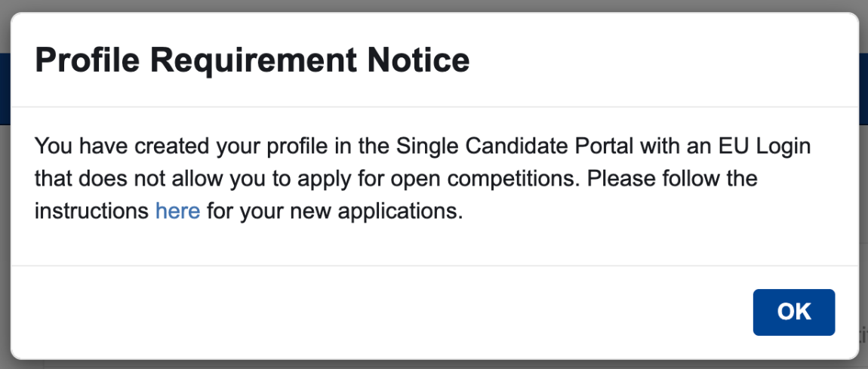
Task: Click the dark blue banner right of dialog
Action: point(863,87)
